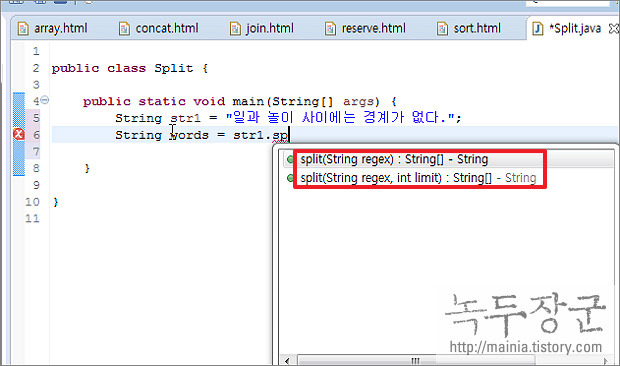Click left arrow of autocomplete scrollbar
Viewport: 620px width, 366px height.
coord(287,360)
